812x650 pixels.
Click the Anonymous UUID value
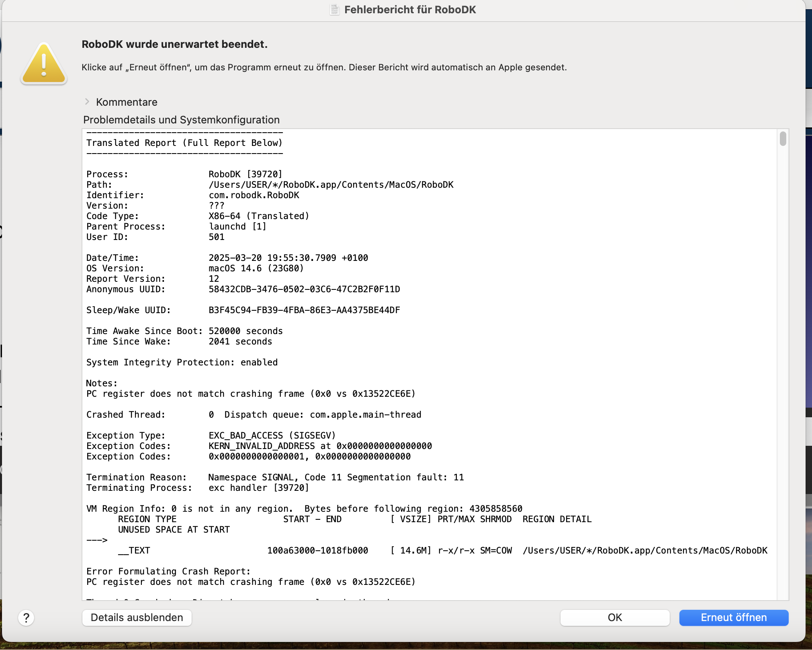click(304, 289)
